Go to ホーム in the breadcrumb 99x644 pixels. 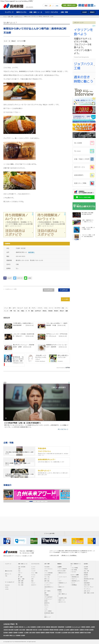click(x=5, y=16)
